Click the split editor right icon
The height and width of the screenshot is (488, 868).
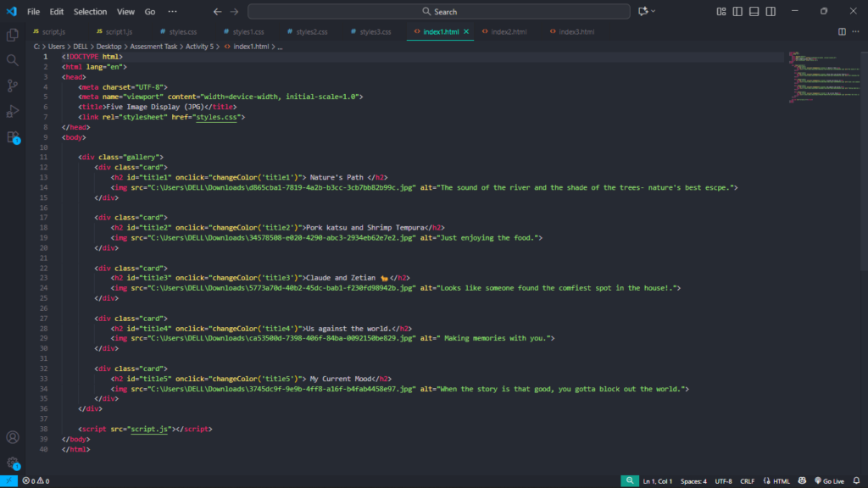coord(843,31)
